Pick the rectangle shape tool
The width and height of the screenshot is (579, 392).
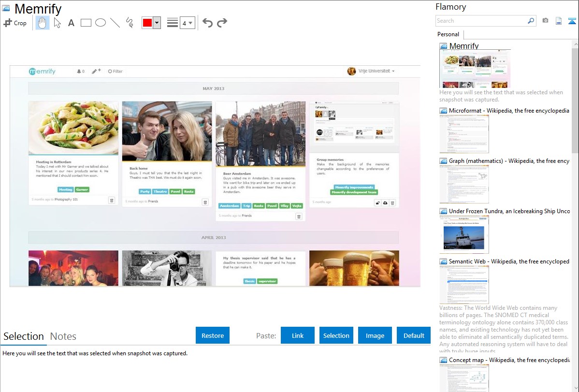[86, 23]
